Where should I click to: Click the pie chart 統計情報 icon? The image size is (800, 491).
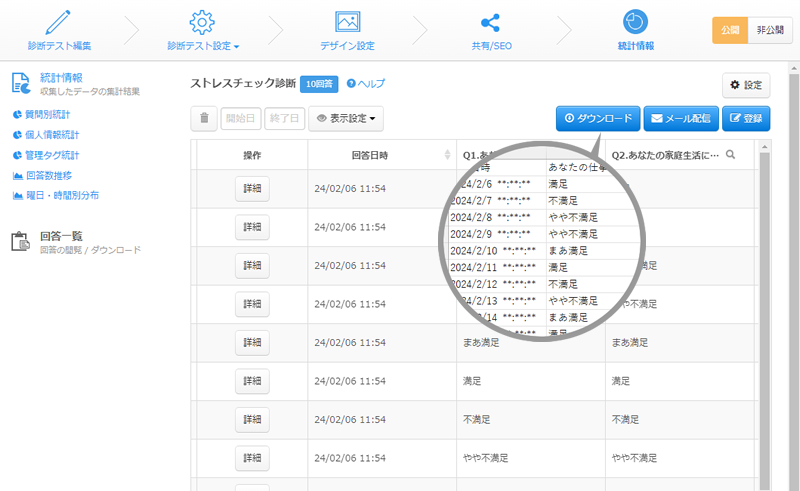pos(635,21)
